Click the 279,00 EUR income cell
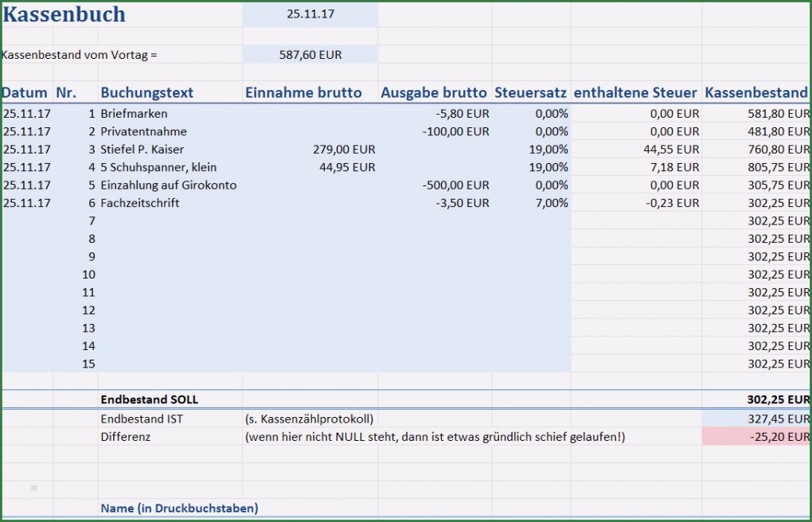The height and width of the screenshot is (522, 812). tap(344, 150)
